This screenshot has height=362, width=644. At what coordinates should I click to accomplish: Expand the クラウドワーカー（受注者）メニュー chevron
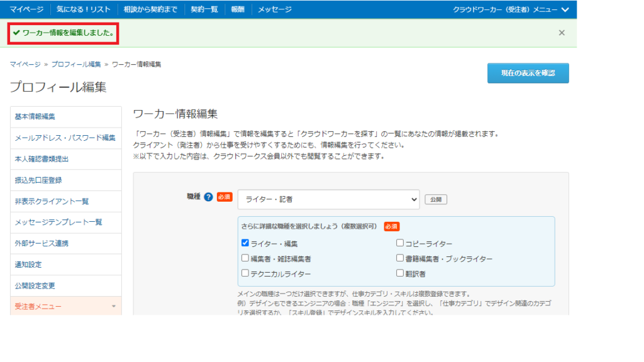565,9
